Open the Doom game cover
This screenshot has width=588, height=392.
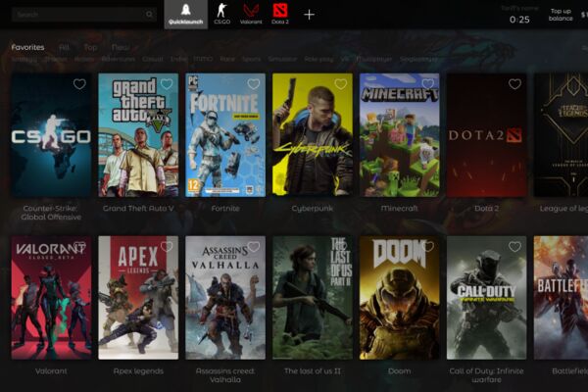[x=400, y=298]
